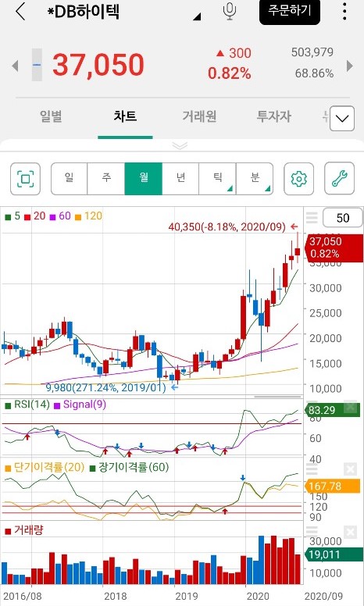
Task: Open the stock selector triangle next to DB하이텍
Action: [197, 16]
